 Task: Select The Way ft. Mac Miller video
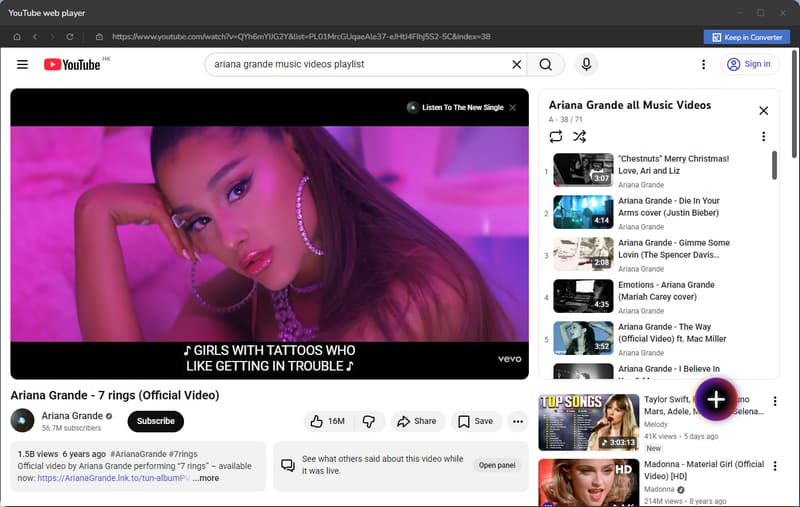pos(658,339)
